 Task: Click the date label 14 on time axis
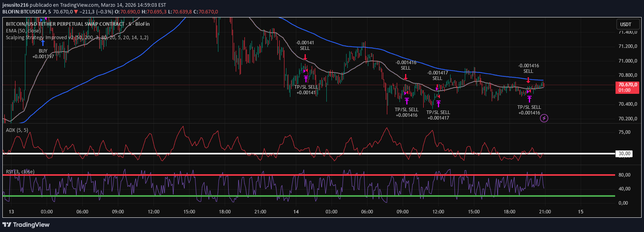click(296, 212)
